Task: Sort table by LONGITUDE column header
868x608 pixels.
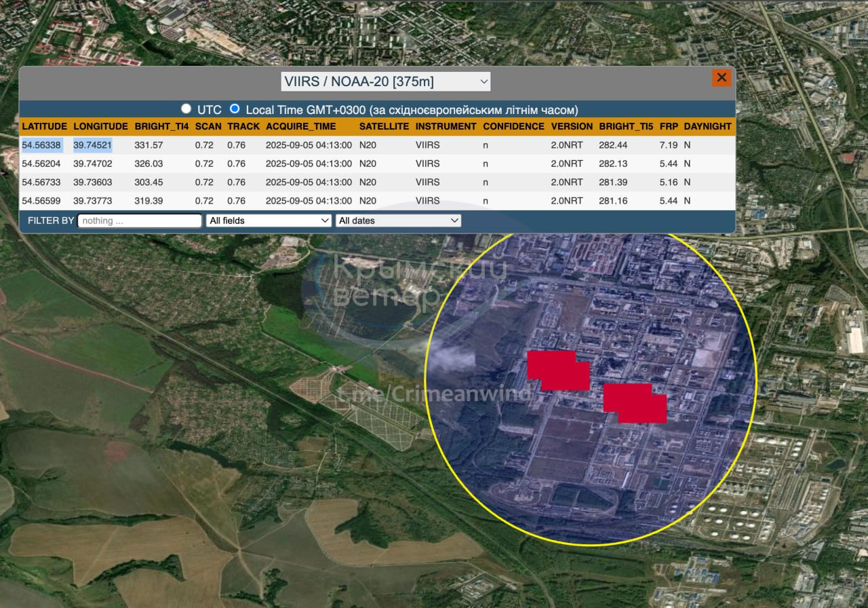Action: (x=100, y=126)
